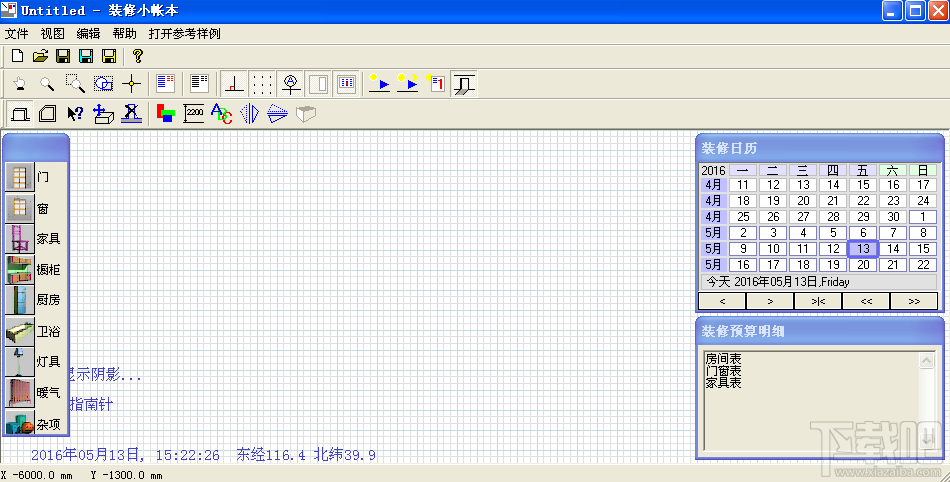
Task: Click the crosshair target tool icon
Action: point(131,84)
